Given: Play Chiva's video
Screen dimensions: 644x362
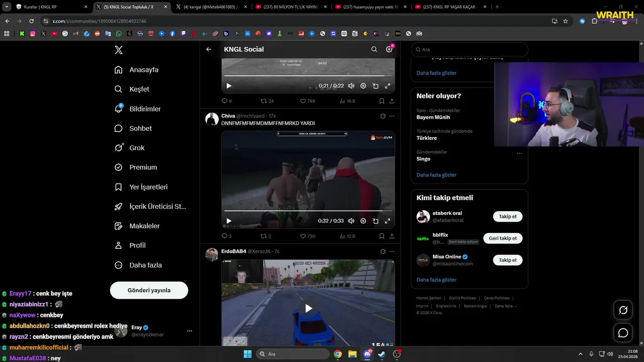Looking at the screenshot, I should (x=229, y=221).
